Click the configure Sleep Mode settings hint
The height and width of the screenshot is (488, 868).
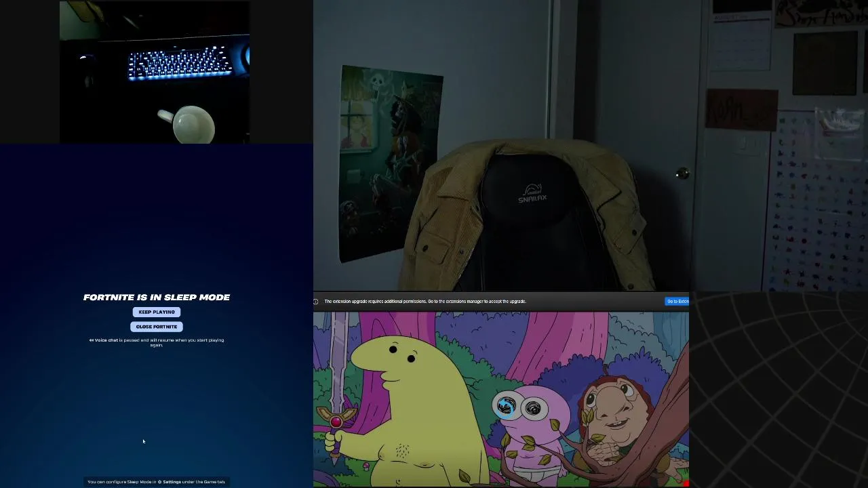pyautogui.click(x=157, y=482)
